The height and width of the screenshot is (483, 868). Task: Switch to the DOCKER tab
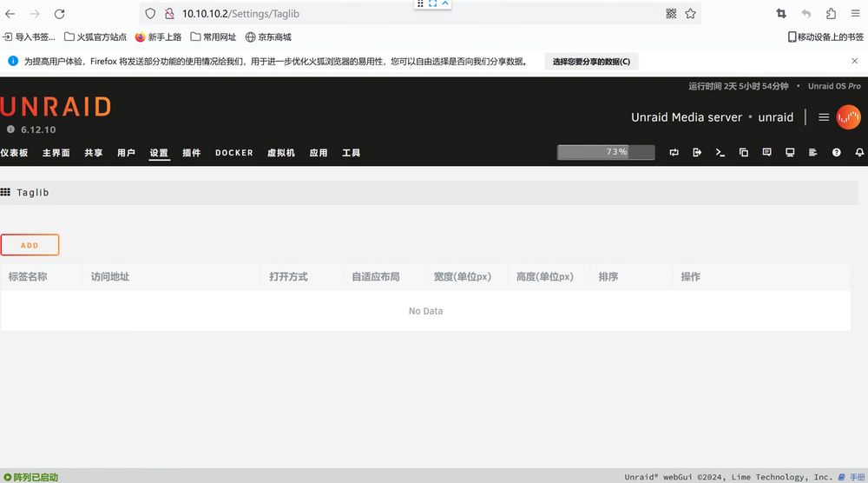234,153
